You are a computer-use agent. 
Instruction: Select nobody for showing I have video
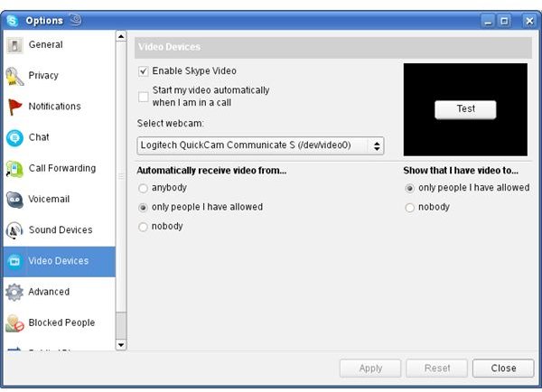pos(409,208)
